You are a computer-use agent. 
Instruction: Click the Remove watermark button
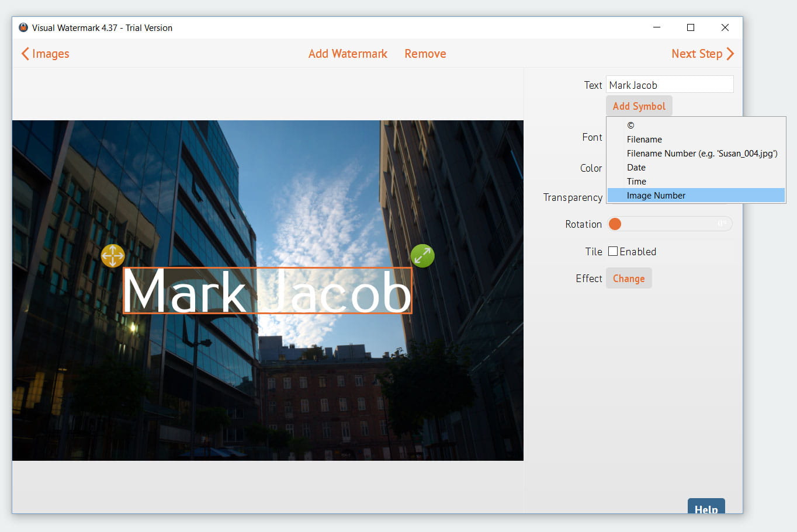425,54
